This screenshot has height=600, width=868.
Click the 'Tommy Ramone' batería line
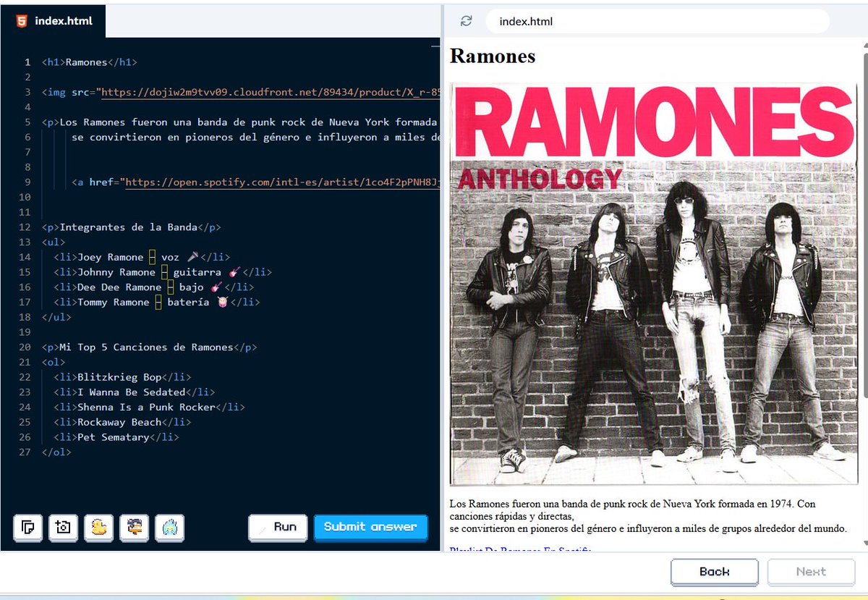[x=156, y=302]
